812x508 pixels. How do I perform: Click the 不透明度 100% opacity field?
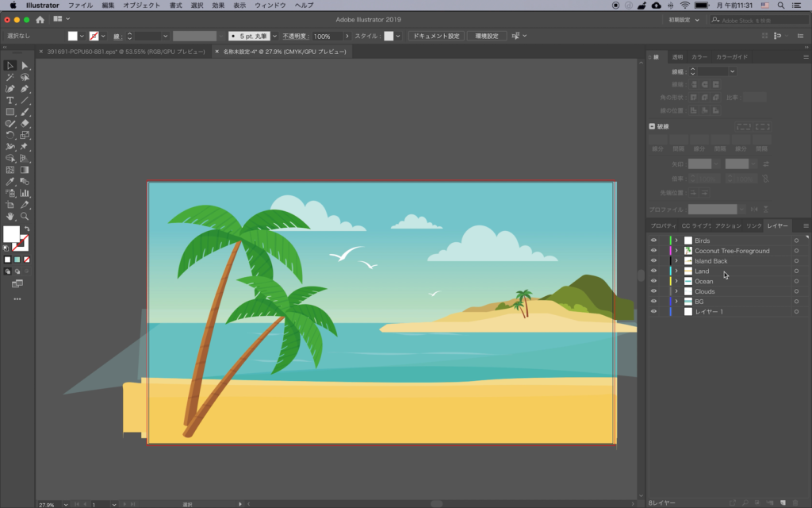pos(325,37)
